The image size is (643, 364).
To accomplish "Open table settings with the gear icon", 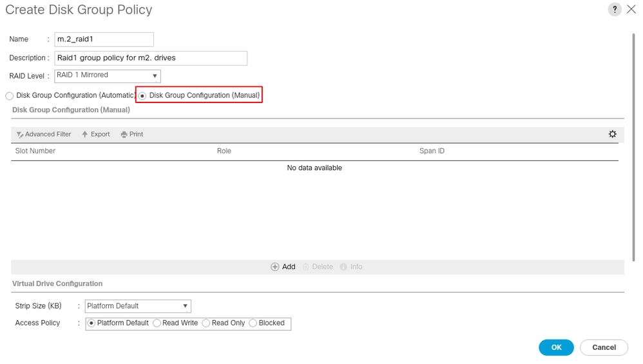I will (x=612, y=134).
